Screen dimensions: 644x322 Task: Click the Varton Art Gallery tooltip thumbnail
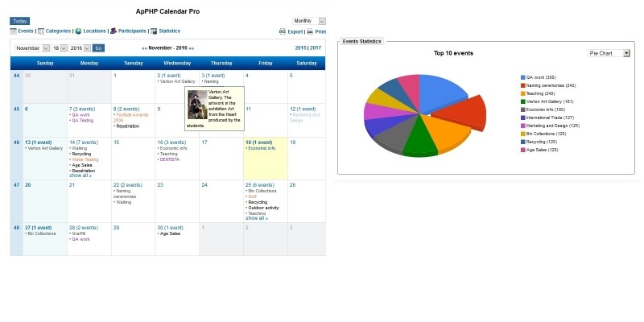196,104
